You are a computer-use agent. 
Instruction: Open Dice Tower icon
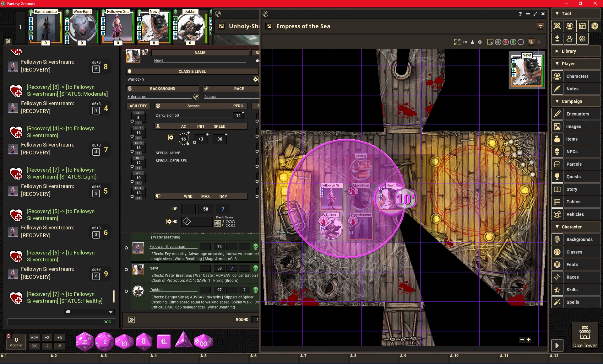pos(585,336)
